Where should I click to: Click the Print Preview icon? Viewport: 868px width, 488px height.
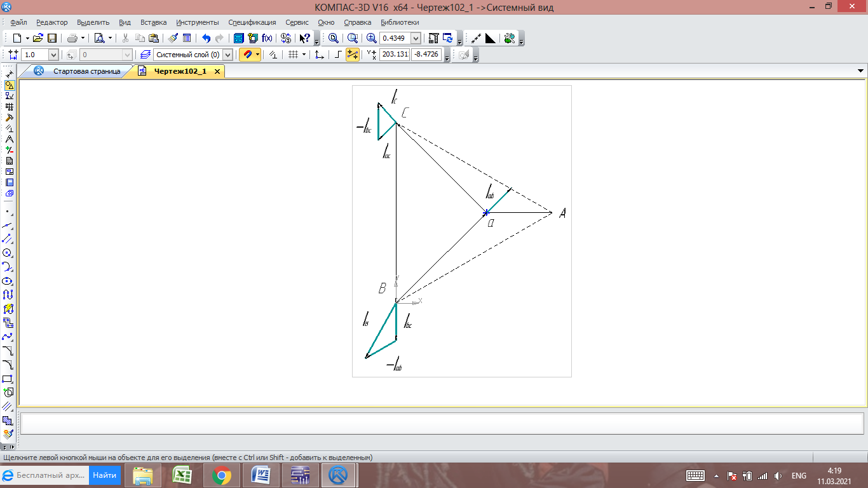click(100, 38)
